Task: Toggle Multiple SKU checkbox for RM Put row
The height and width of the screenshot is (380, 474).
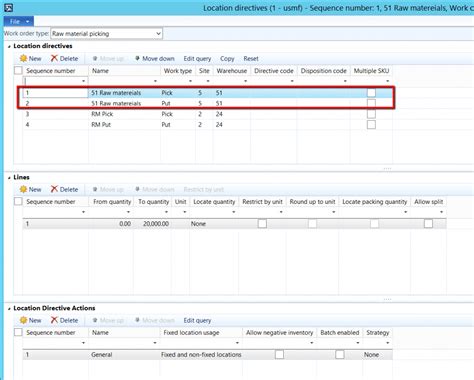Action: 371,125
